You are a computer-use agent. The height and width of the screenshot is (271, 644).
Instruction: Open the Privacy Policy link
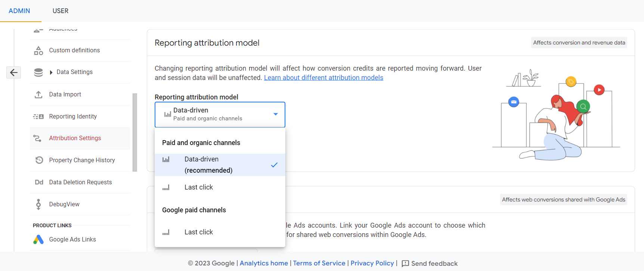click(372, 263)
